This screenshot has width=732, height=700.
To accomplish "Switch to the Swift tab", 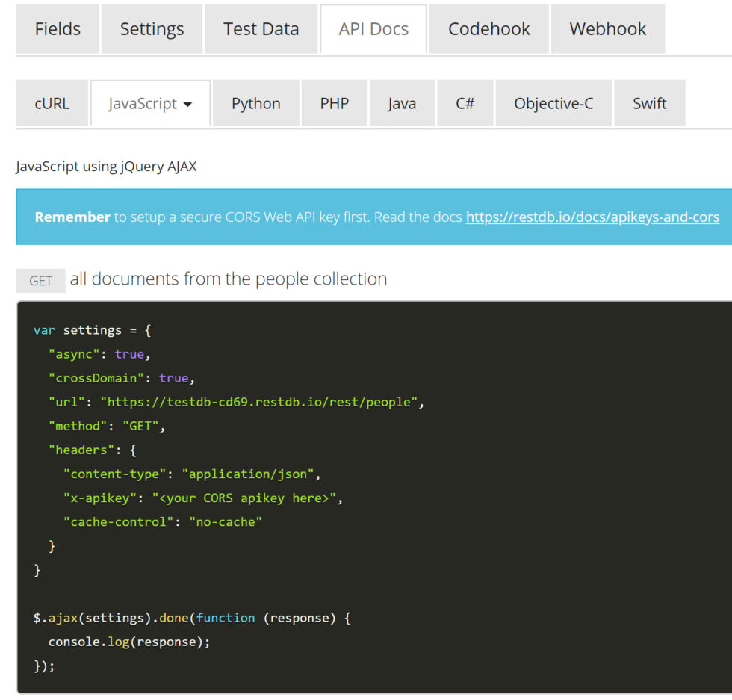I will pyautogui.click(x=649, y=103).
